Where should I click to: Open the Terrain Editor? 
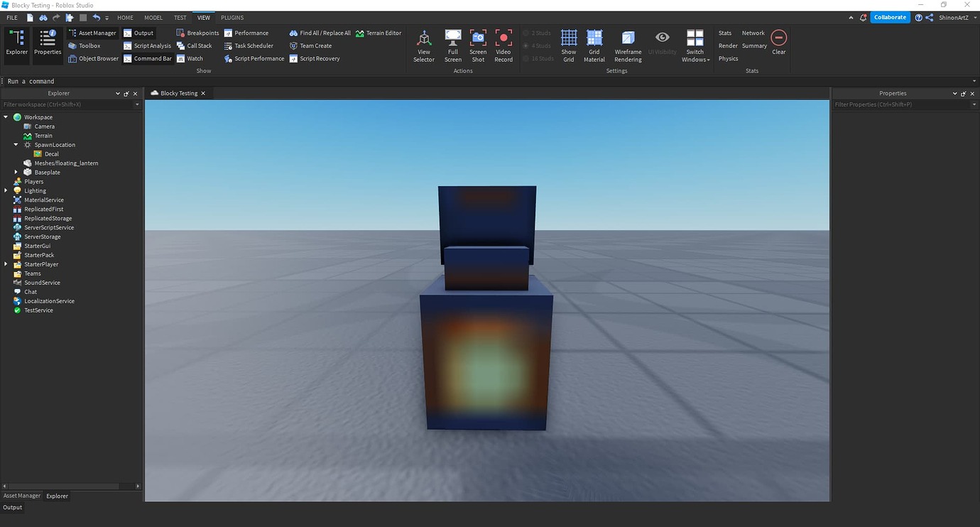(x=379, y=33)
